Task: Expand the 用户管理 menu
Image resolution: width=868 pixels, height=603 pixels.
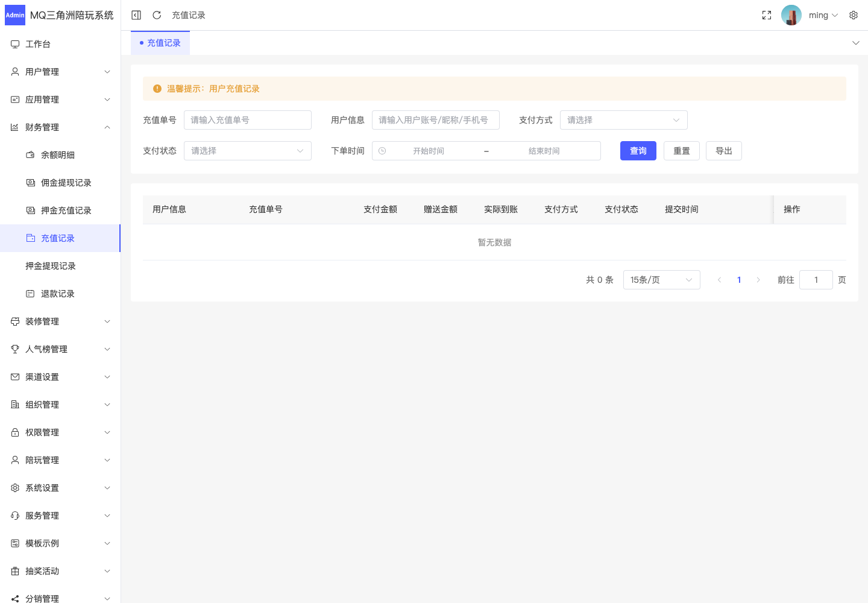Action: click(60, 72)
